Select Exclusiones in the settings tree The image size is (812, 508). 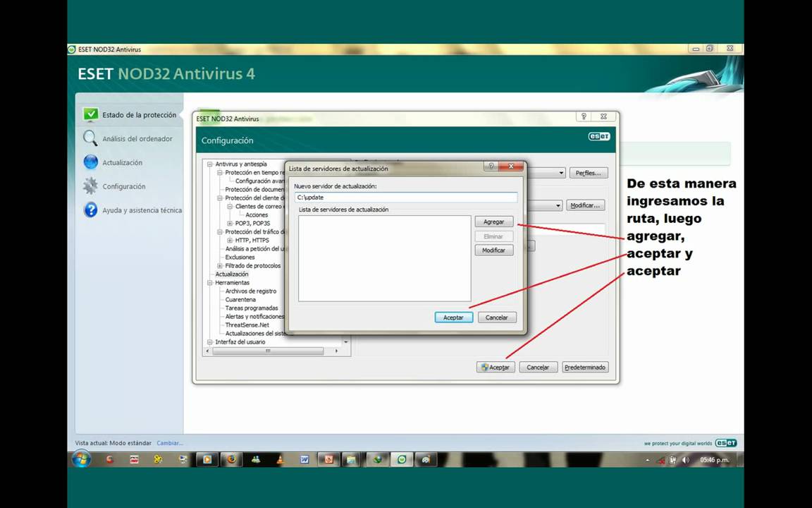(240, 257)
